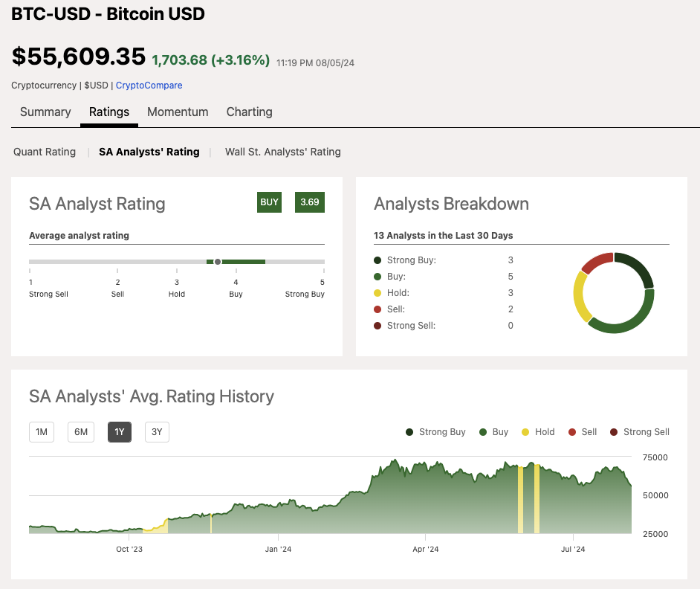Toggle the Sell series in chart legend
This screenshot has width=700, height=589.
pyautogui.click(x=572, y=432)
